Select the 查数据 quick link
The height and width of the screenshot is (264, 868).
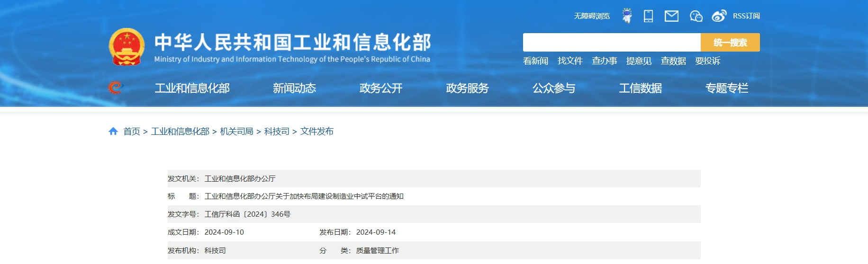point(673,61)
